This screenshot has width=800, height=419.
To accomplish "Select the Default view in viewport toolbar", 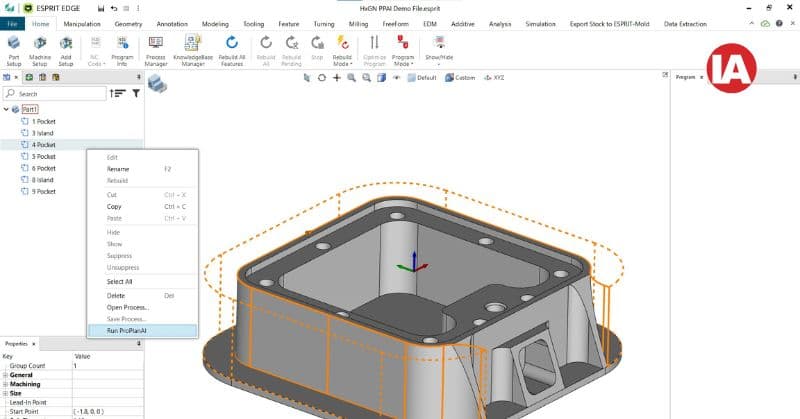I will tap(422, 78).
